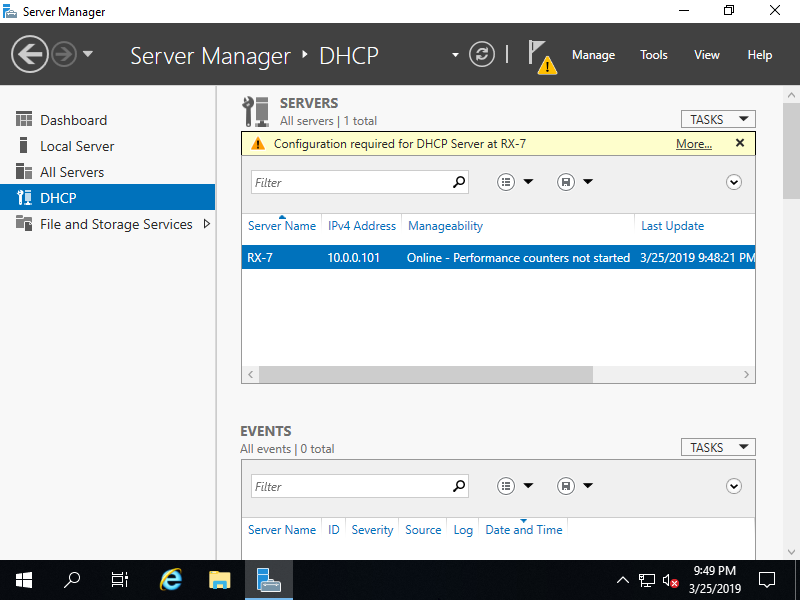Sort events by Severity column

[372, 530]
